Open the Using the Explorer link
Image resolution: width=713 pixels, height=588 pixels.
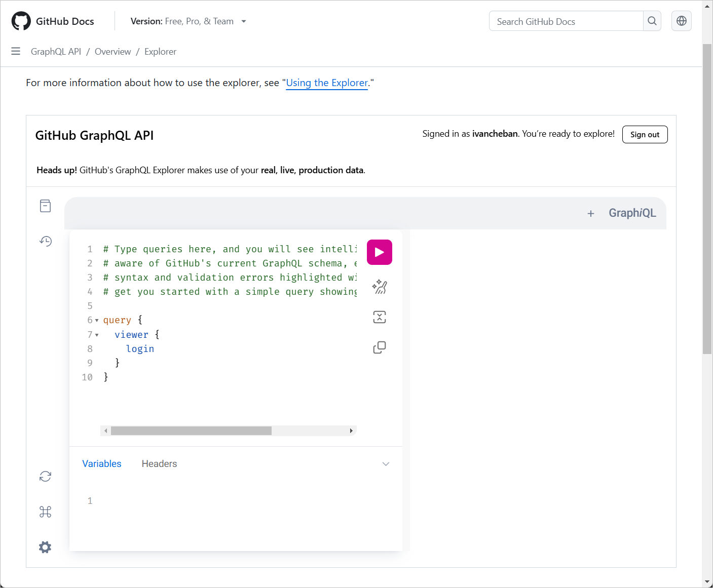coord(327,83)
